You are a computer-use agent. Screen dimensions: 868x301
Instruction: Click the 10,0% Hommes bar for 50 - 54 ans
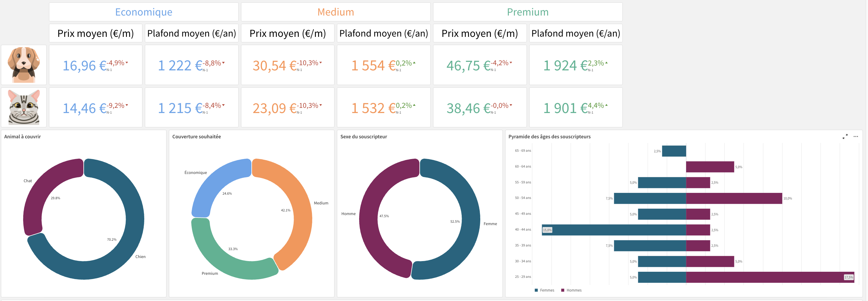pos(734,198)
